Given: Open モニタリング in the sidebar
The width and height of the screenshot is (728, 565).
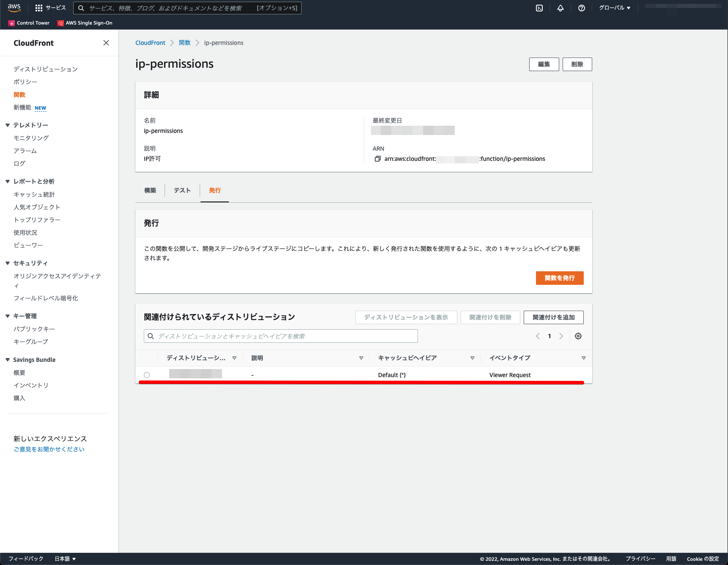Looking at the screenshot, I should pyautogui.click(x=31, y=138).
